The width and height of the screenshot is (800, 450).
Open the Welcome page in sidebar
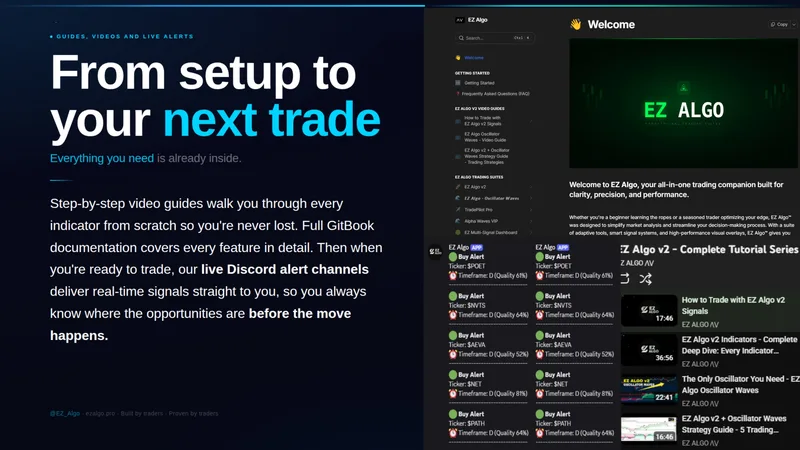(474, 58)
